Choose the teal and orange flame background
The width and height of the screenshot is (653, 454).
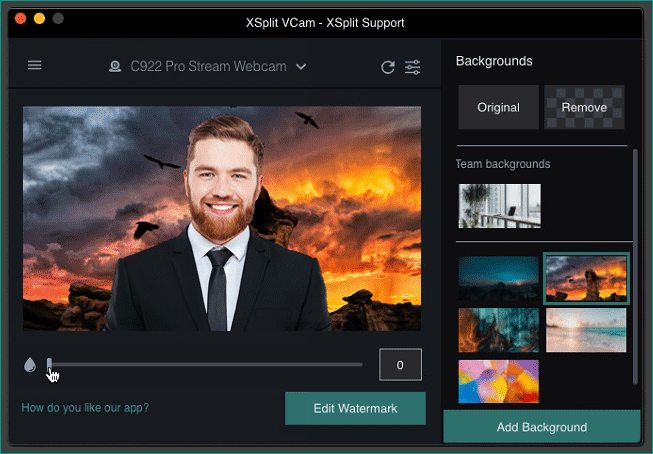tap(498, 330)
